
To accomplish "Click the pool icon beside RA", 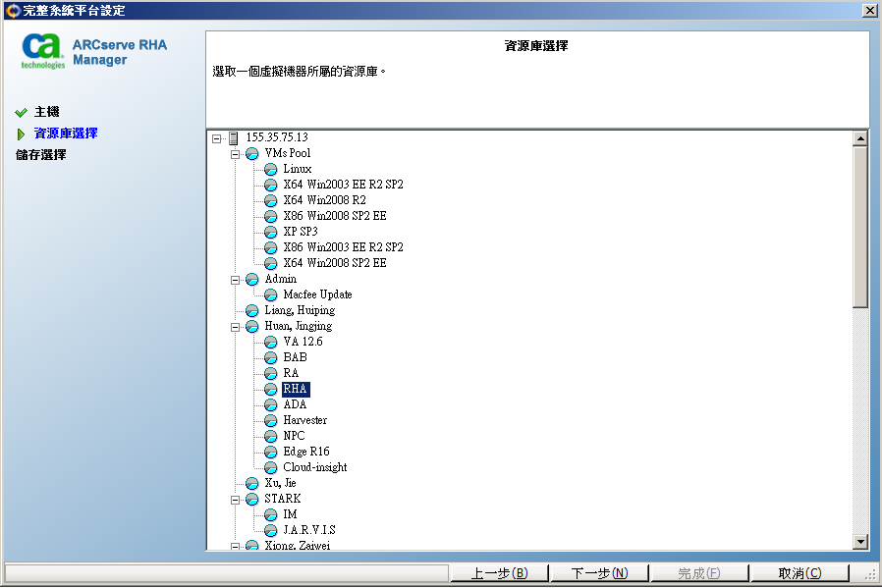I will [x=270, y=374].
